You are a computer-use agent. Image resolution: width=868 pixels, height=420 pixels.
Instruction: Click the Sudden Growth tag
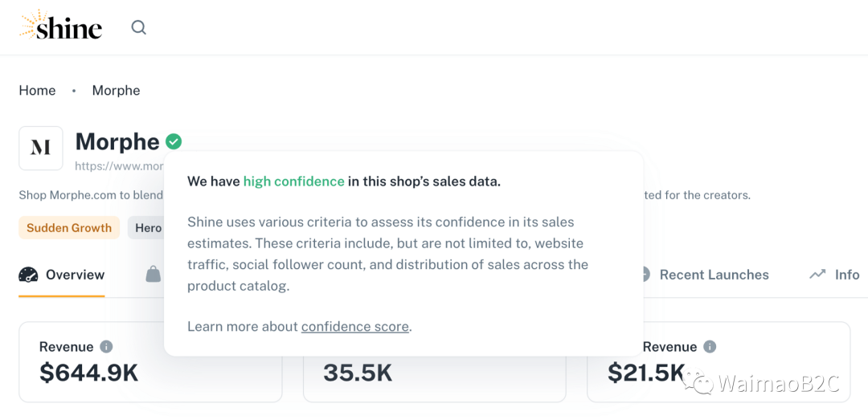click(x=69, y=227)
